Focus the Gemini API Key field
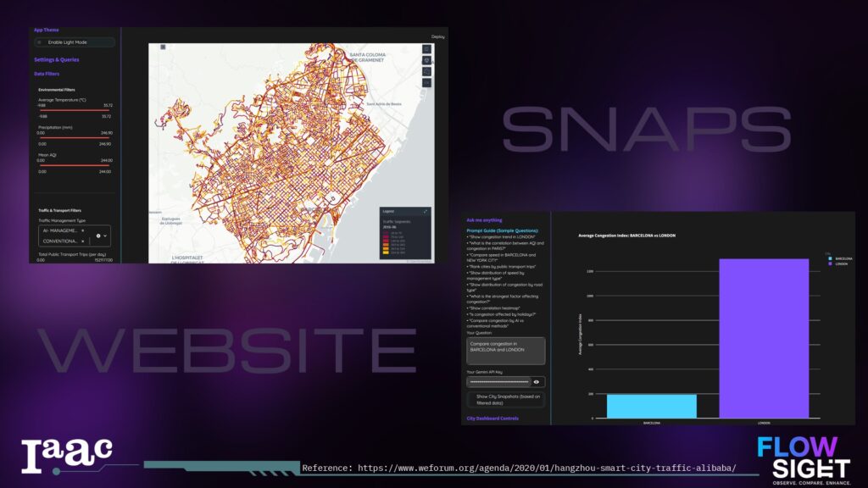868x488 pixels. [x=499, y=382]
